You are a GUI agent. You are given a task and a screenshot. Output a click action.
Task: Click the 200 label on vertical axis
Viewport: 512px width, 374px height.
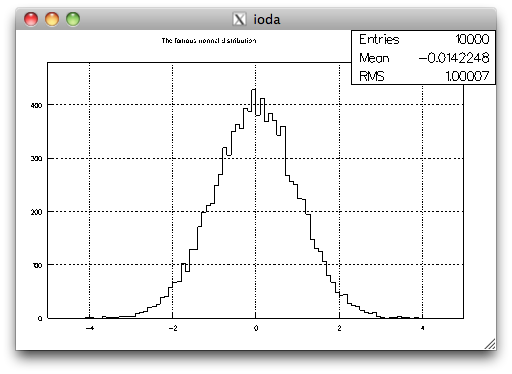(x=36, y=212)
